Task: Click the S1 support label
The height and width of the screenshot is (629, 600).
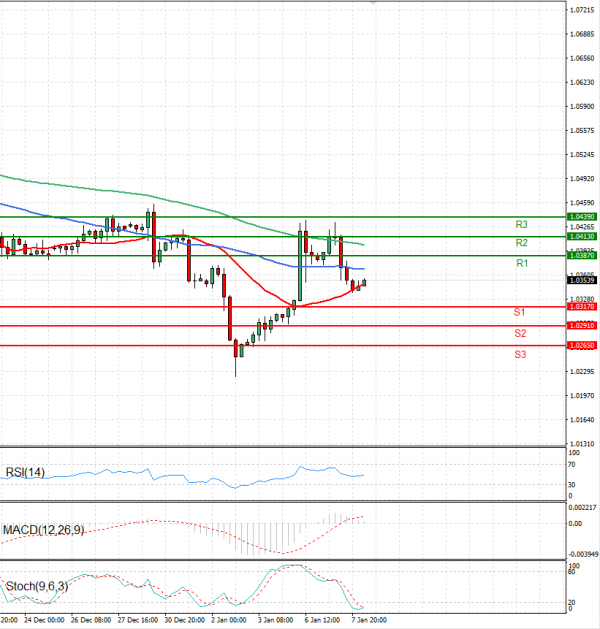Action: click(x=519, y=312)
